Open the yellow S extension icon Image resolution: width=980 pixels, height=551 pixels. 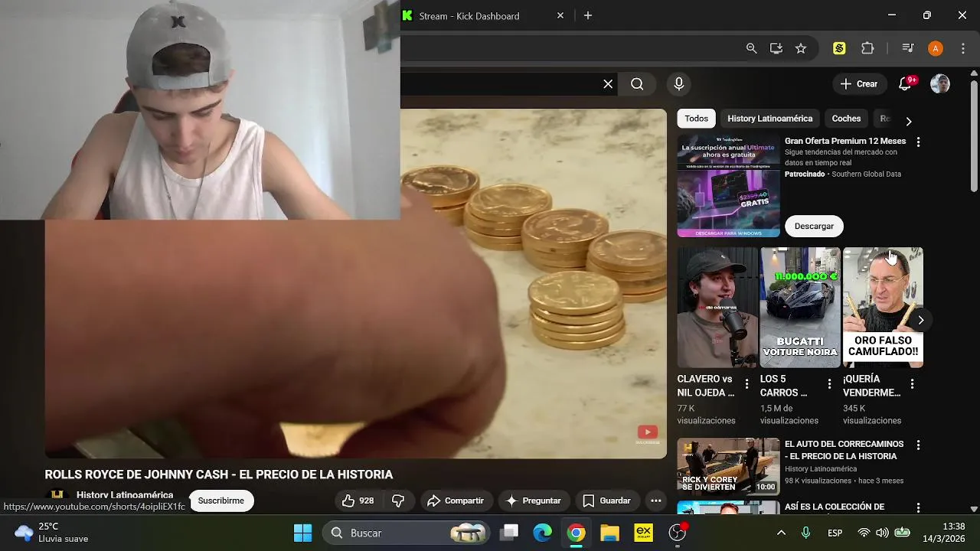[839, 48]
